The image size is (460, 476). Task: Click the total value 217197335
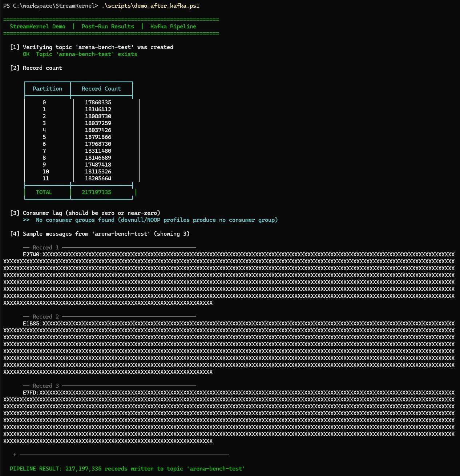97,192
